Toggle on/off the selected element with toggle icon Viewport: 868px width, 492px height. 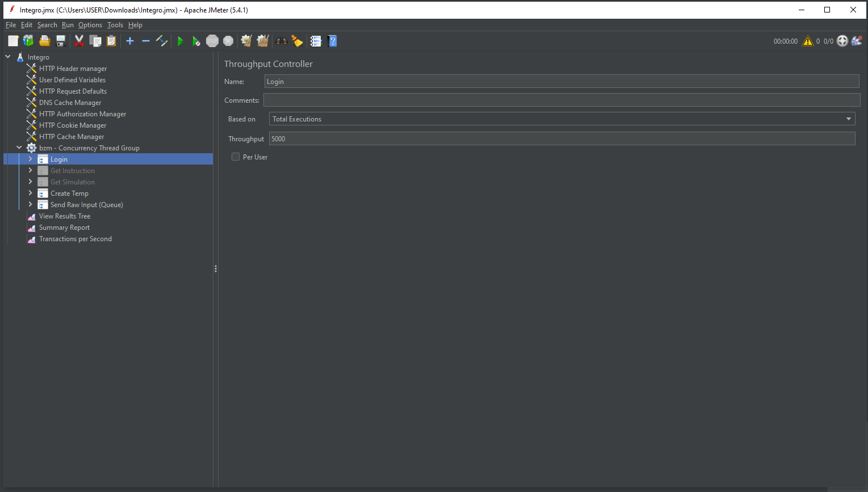coord(162,41)
